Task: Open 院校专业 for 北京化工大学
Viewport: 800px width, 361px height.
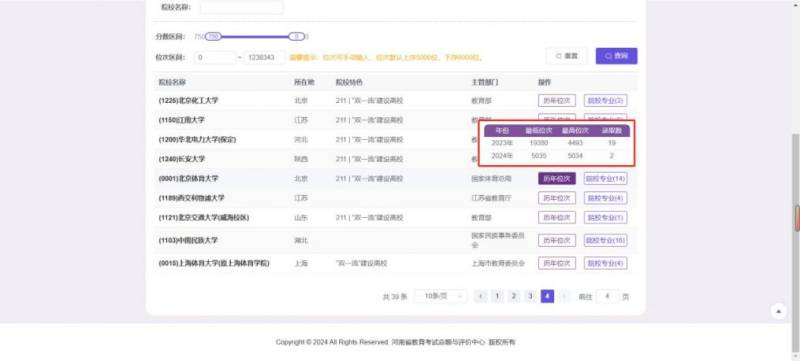Action: tap(606, 100)
